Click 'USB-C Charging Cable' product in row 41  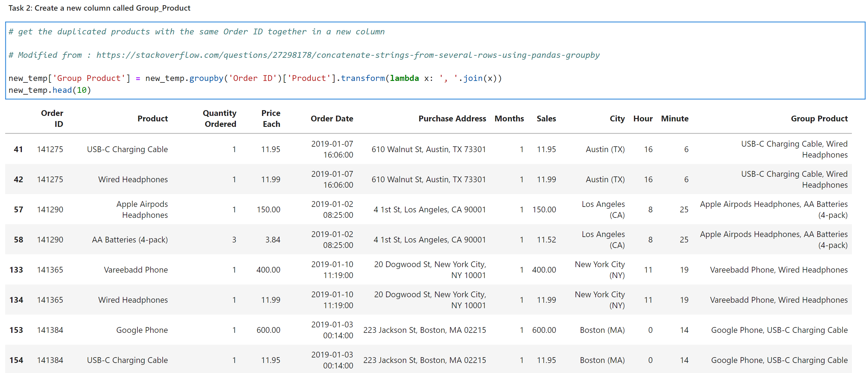[127, 149]
